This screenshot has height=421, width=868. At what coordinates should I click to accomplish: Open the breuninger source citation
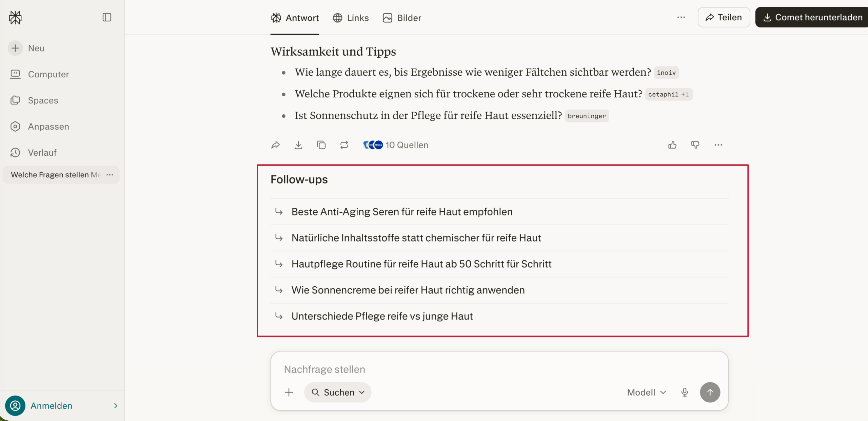(x=587, y=116)
